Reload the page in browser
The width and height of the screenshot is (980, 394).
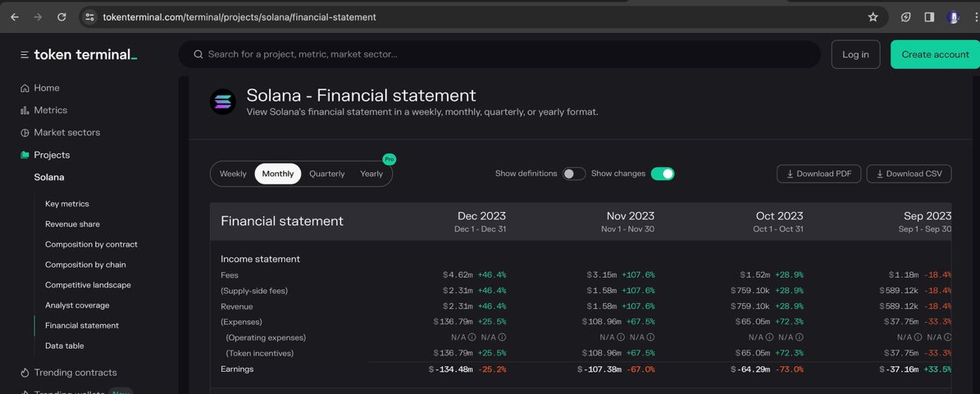61,17
